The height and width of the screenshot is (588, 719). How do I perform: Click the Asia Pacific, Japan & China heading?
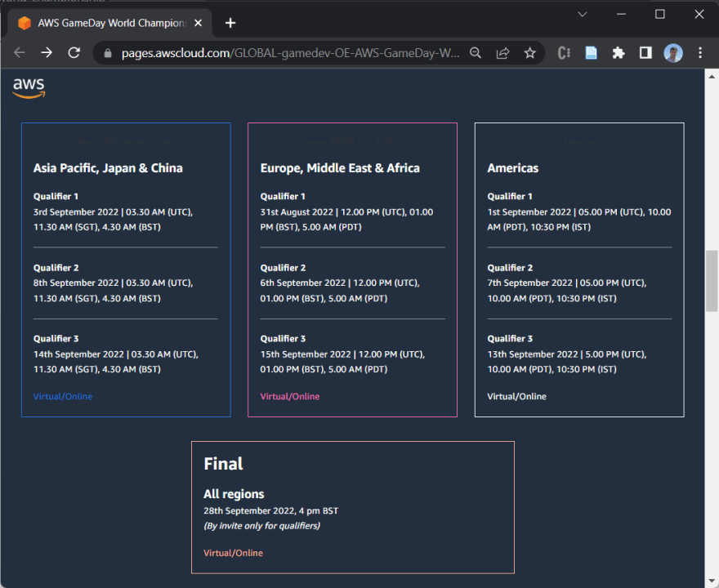pos(108,168)
